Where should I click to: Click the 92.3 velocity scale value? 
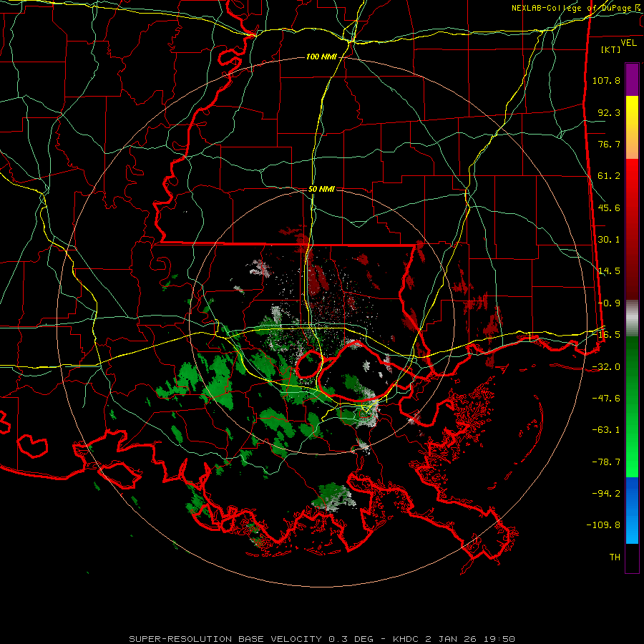tap(609, 112)
